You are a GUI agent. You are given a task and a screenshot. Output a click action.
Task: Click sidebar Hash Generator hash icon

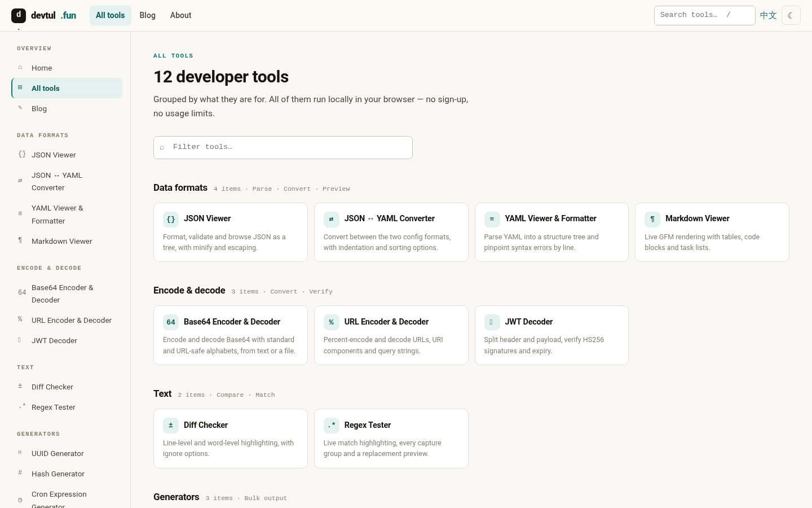pyautogui.click(x=20, y=473)
